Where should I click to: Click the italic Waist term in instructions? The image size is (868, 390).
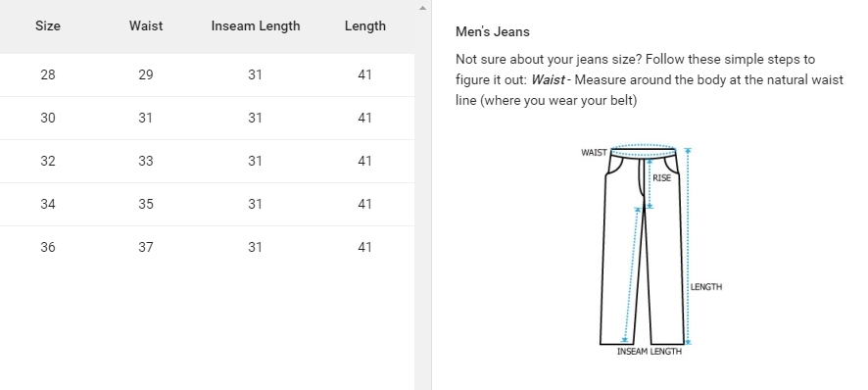point(548,79)
